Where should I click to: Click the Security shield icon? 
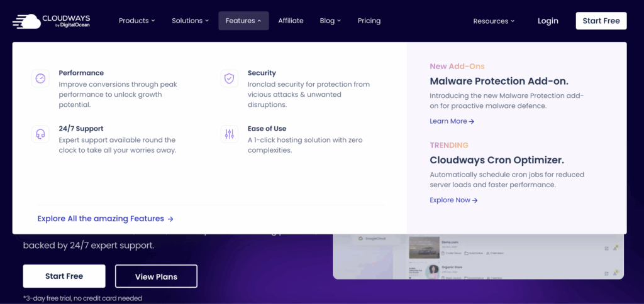229,79
